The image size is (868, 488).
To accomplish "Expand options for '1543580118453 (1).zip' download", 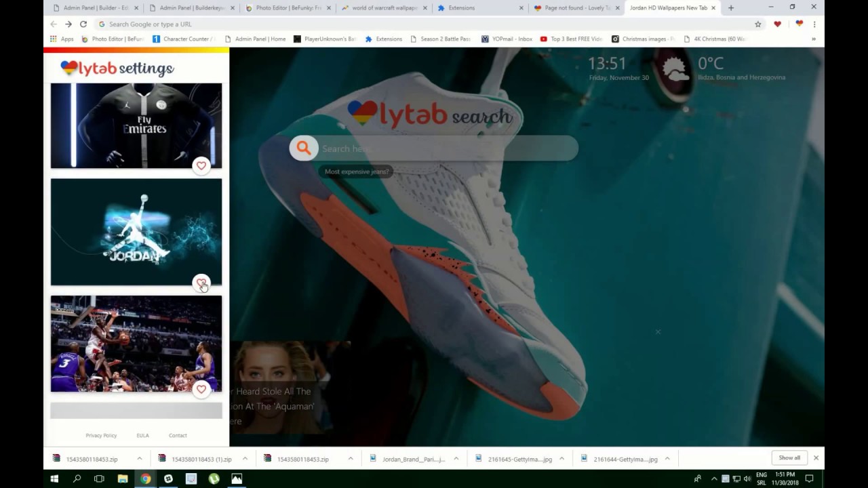I will [245, 459].
